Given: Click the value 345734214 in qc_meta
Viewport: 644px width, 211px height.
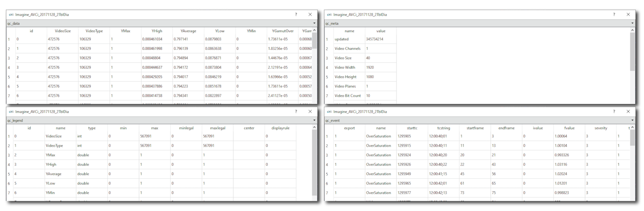Looking at the screenshot, I should coord(381,39).
